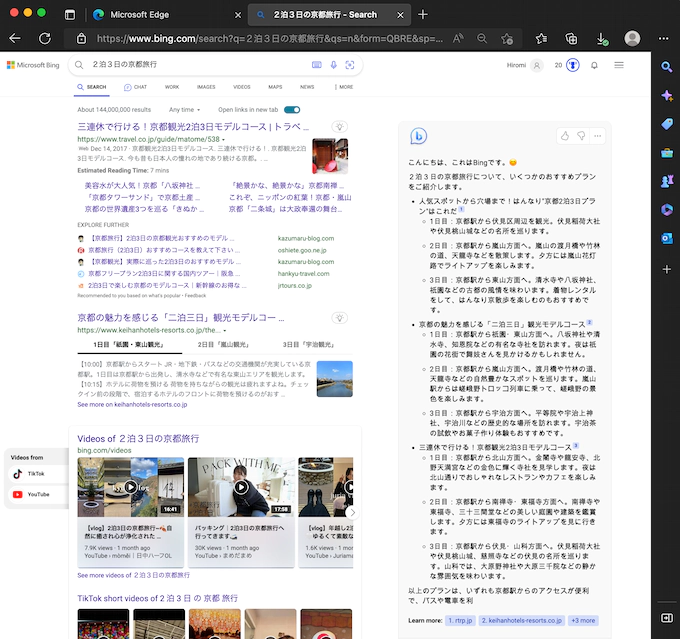Open the Favorites list icon
Image resolution: width=680 pixels, height=639 pixels.
(541, 39)
